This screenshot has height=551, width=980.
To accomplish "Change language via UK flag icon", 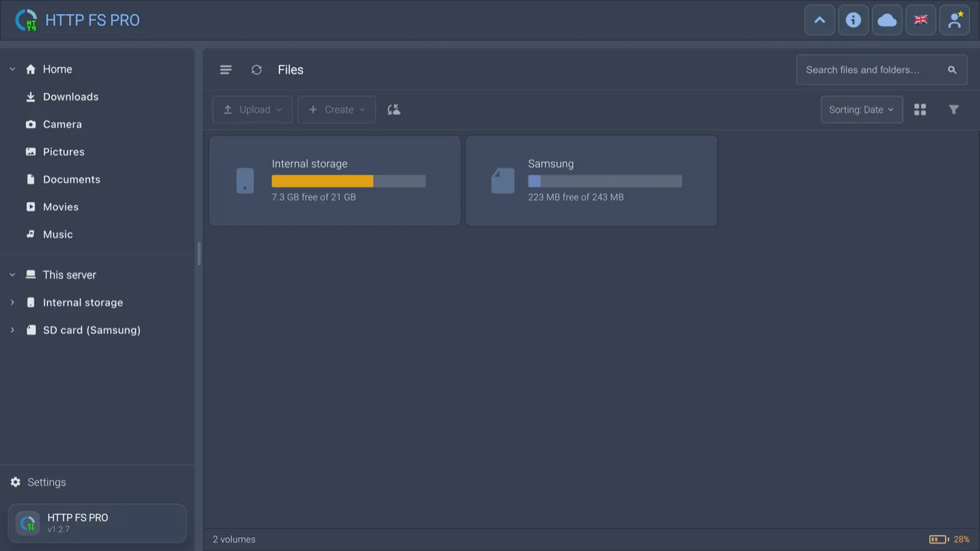I will click(920, 20).
